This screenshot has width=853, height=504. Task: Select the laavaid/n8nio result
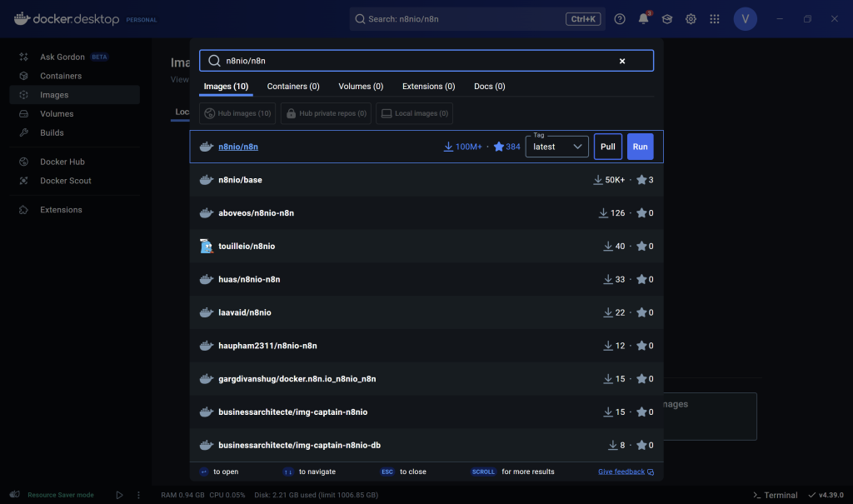[x=426, y=312]
